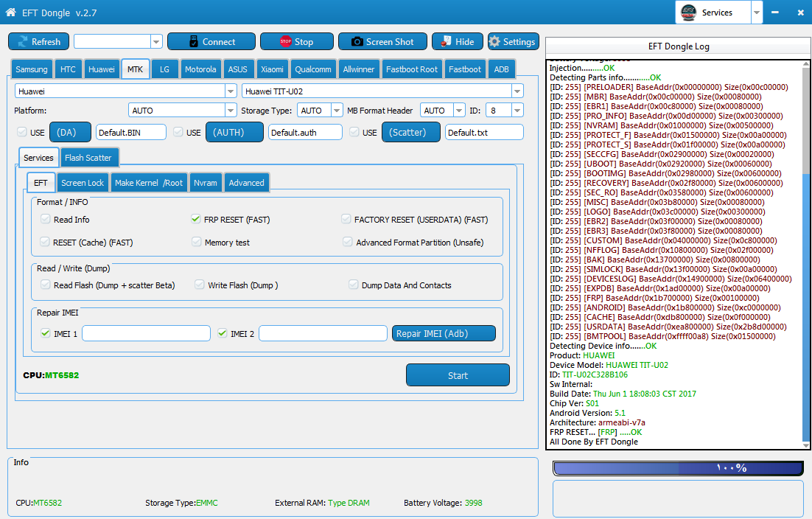Click the Start button

pos(458,375)
